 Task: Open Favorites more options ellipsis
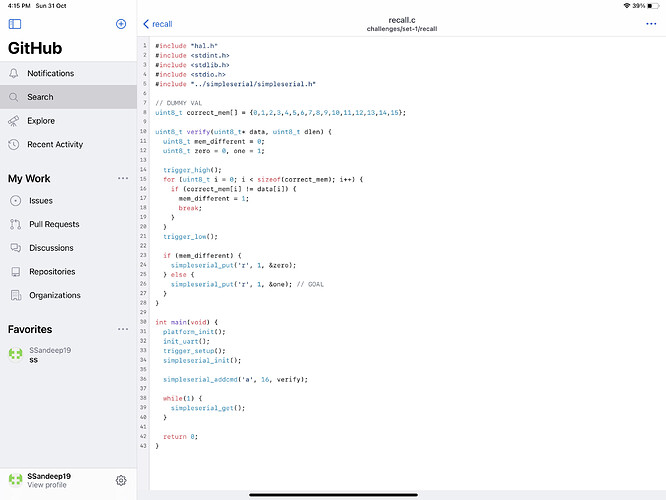[123, 329]
